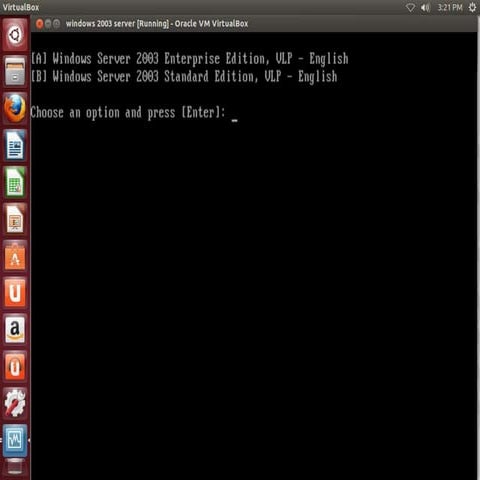Click the Standard Edition option line [B]
The image size is (480, 480).
(x=184, y=77)
